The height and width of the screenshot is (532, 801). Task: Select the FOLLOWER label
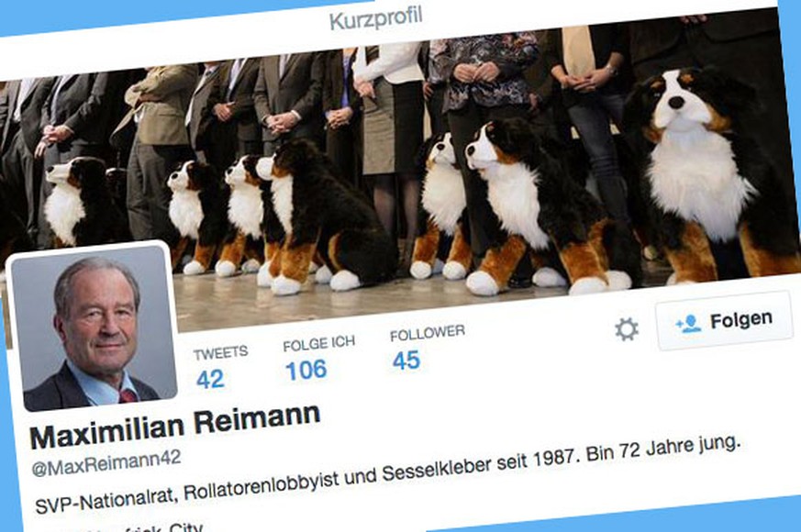pyautogui.click(x=428, y=333)
